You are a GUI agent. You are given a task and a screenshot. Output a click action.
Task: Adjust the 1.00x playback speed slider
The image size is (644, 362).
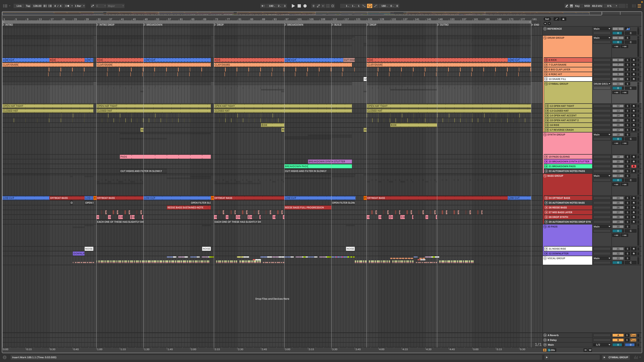[552, 350]
